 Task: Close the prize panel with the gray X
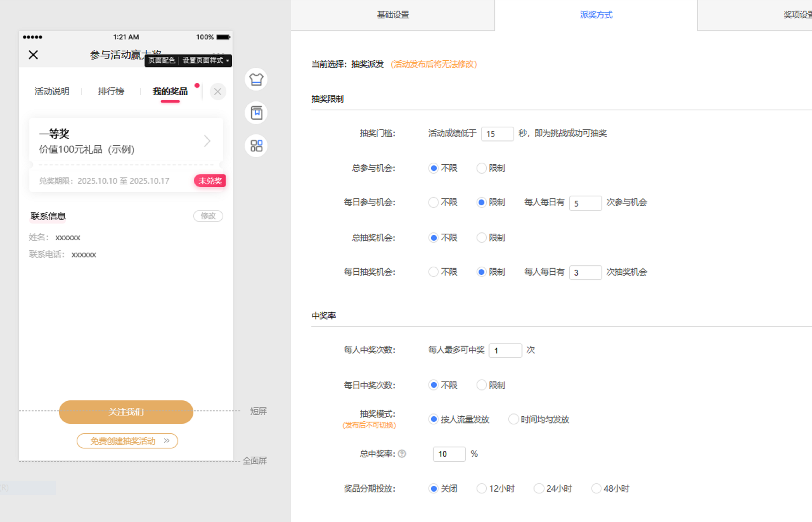tap(218, 92)
